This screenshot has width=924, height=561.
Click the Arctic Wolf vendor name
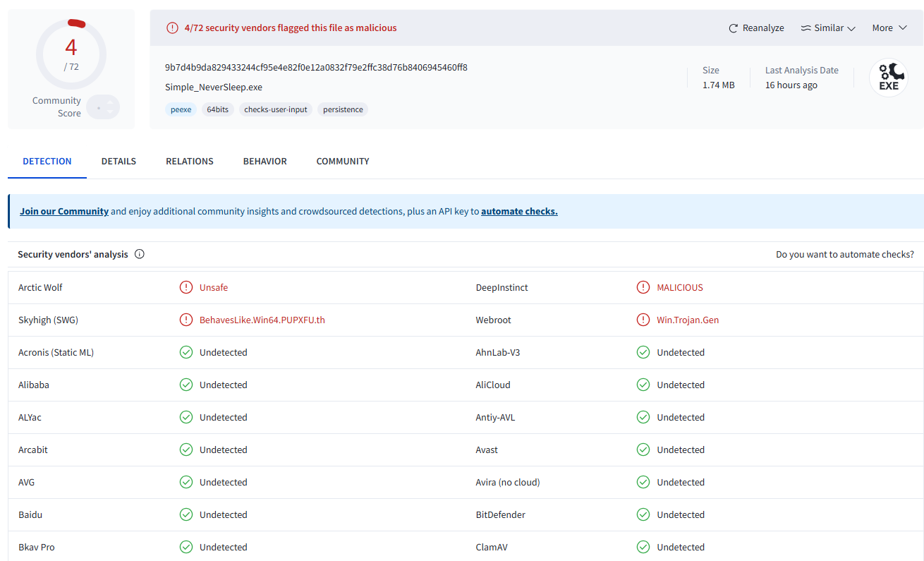click(x=40, y=287)
